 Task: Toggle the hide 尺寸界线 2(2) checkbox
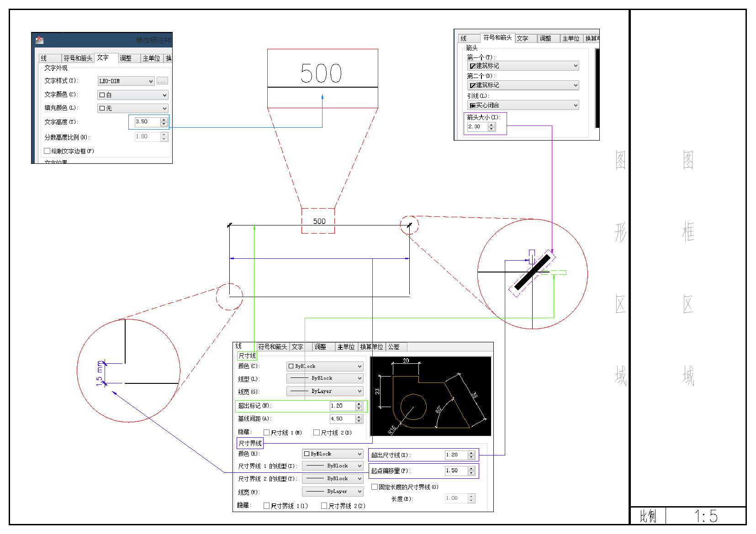[324, 506]
